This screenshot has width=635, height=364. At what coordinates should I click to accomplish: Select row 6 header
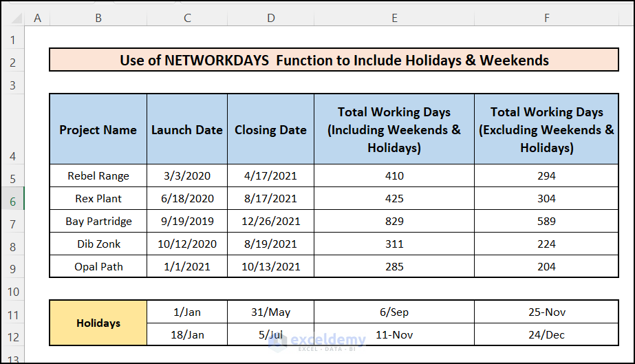[x=12, y=198]
